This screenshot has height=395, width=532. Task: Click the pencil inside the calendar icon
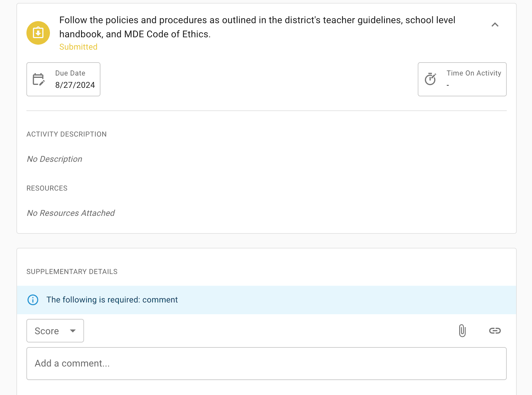click(x=41, y=83)
